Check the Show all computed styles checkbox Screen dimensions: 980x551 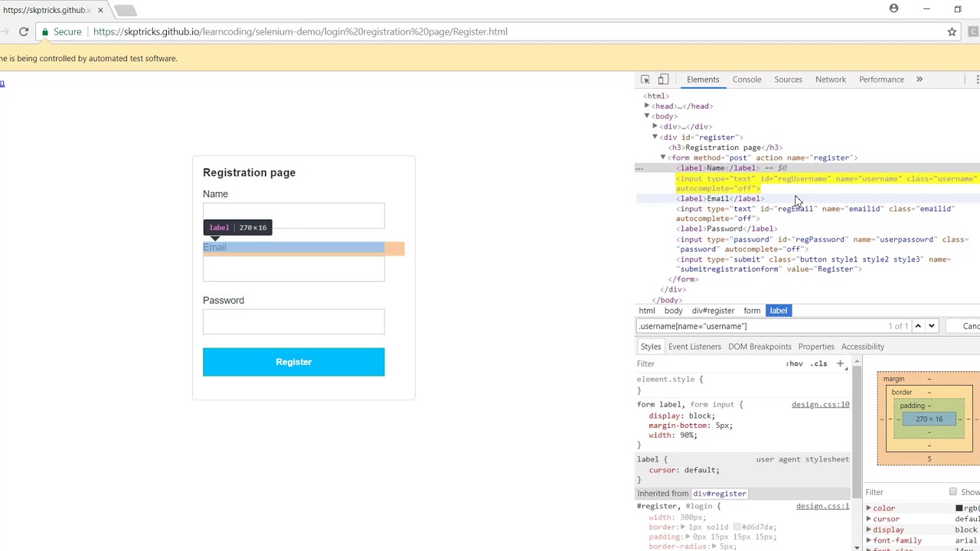point(953,492)
